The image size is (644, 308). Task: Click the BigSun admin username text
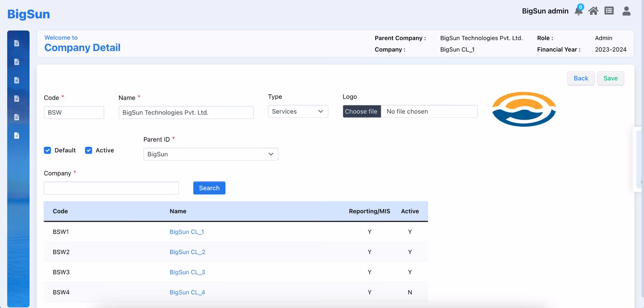click(x=545, y=11)
